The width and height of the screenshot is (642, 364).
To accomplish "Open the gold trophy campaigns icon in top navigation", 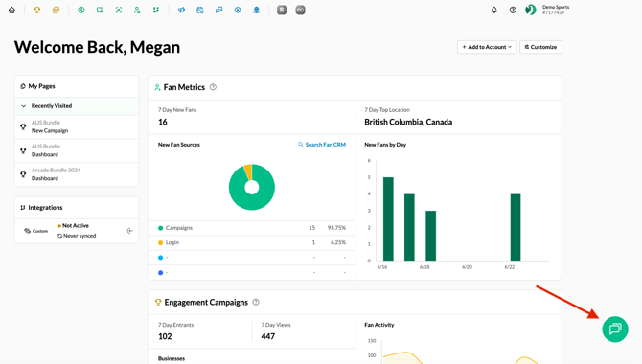I will pyautogui.click(x=36, y=11).
